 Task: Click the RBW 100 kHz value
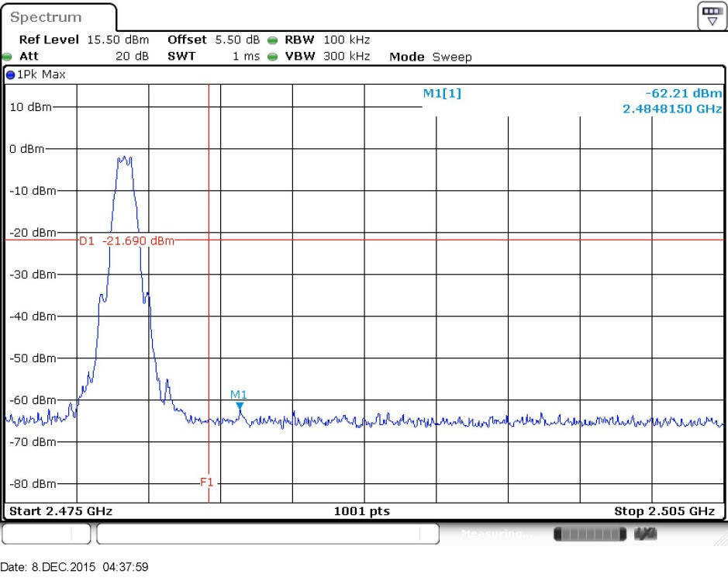click(347, 40)
